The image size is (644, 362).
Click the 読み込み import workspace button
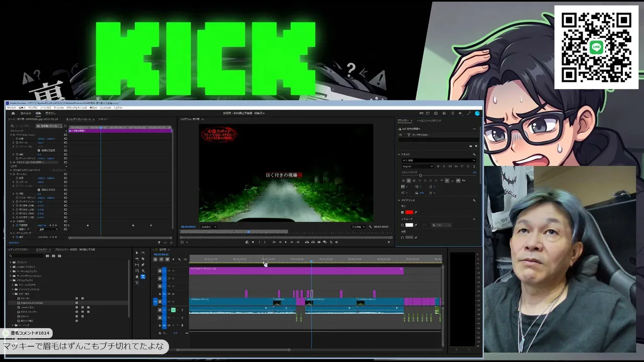[25, 113]
